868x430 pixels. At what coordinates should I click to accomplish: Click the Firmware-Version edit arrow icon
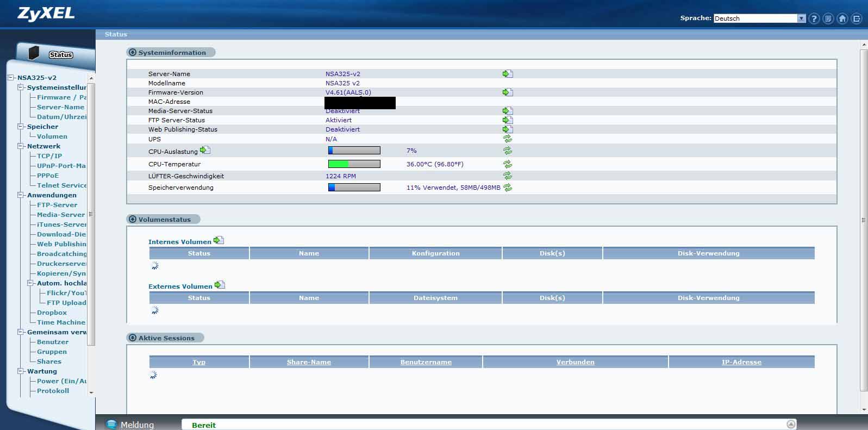point(508,92)
